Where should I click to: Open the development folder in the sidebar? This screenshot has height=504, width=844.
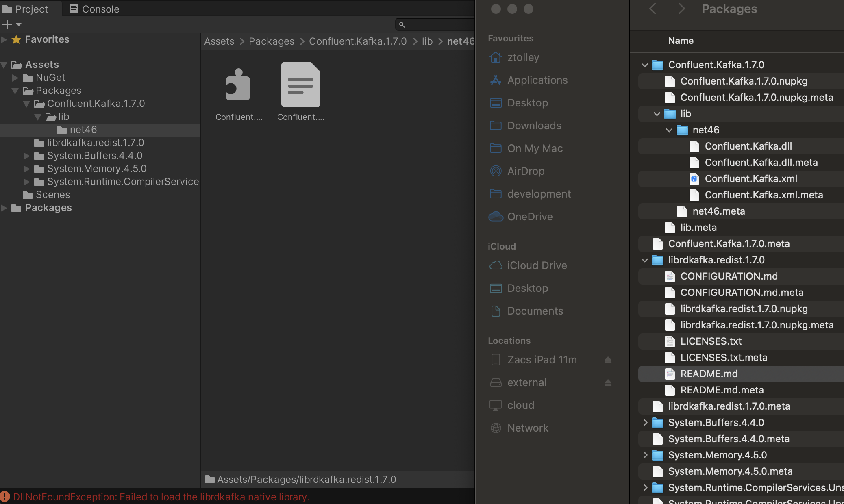tap(539, 194)
